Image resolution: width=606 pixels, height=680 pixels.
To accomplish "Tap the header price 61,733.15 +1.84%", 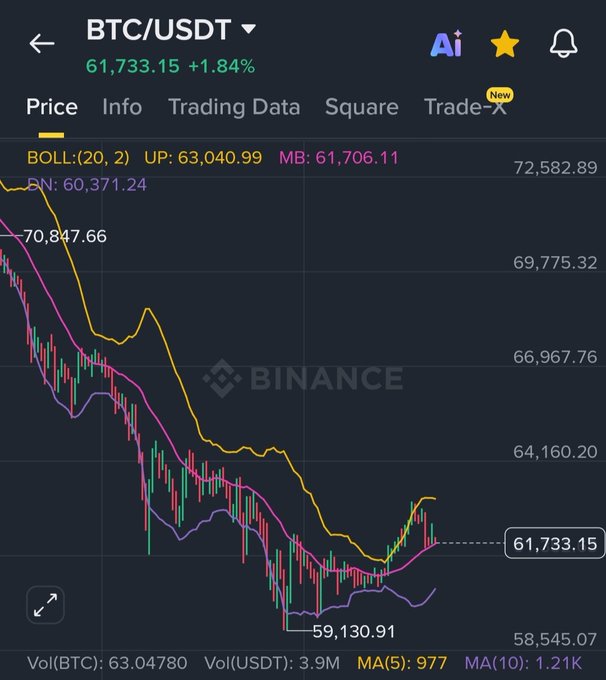I will coord(170,66).
